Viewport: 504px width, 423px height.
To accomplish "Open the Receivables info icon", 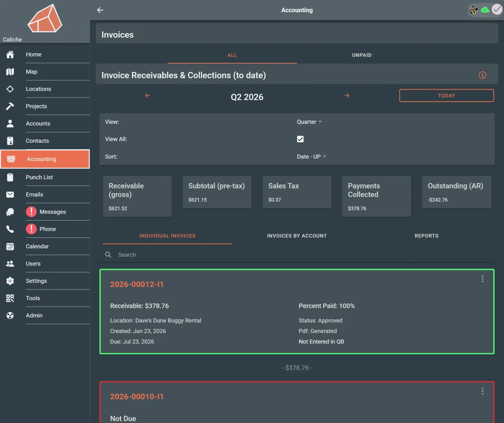I will click(482, 75).
